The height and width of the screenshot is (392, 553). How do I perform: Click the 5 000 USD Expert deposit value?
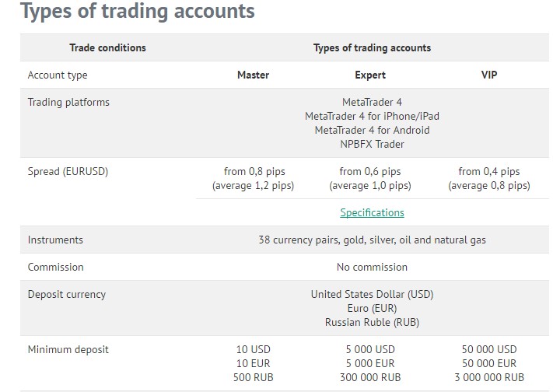pyautogui.click(x=370, y=350)
